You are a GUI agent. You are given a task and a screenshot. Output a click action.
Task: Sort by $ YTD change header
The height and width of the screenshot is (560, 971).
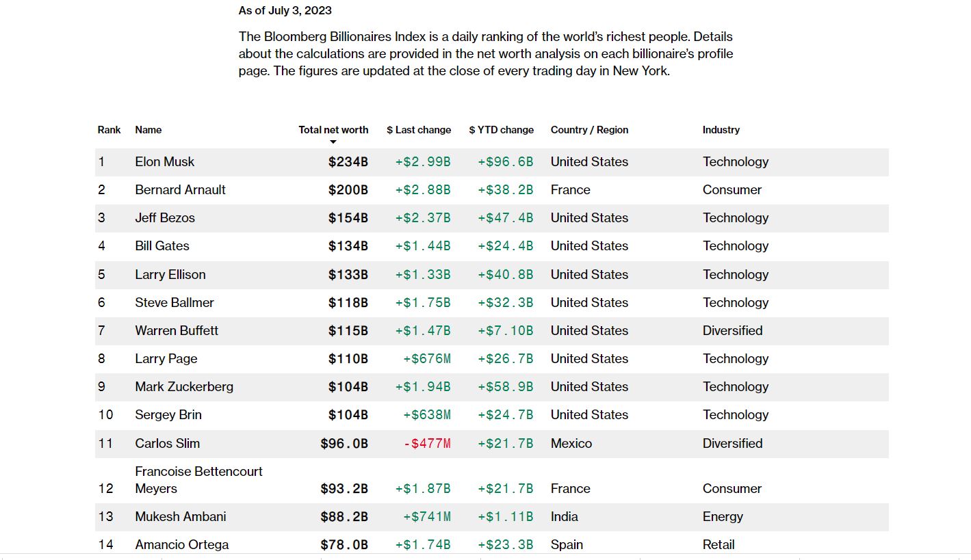[501, 130]
